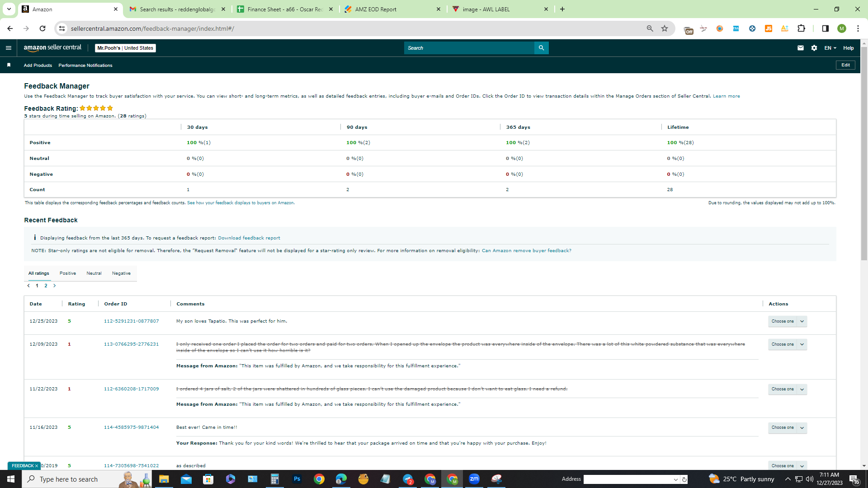Close the FEEDBACK widget with its X
The width and height of the screenshot is (868, 488).
coord(37,466)
